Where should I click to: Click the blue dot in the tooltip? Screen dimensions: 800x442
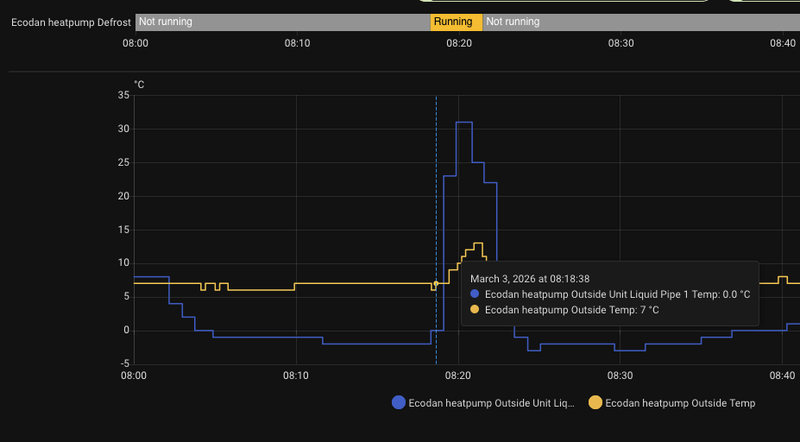[474, 294]
